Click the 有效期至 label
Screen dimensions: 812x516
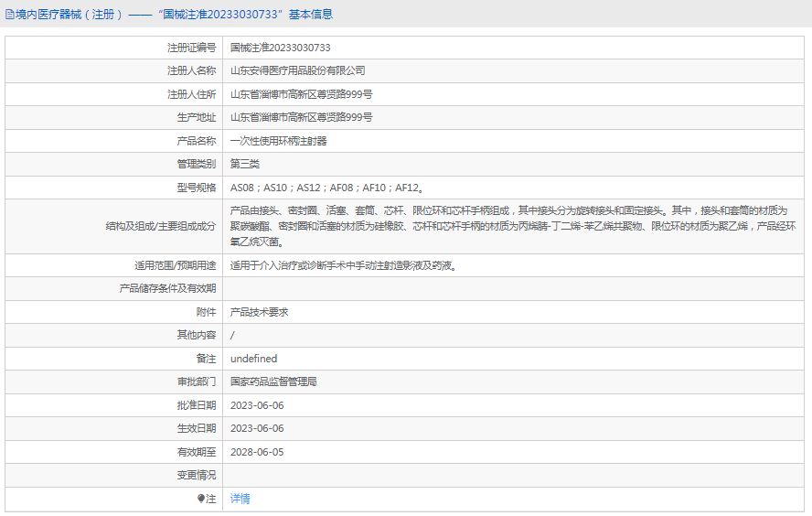(197, 452)
